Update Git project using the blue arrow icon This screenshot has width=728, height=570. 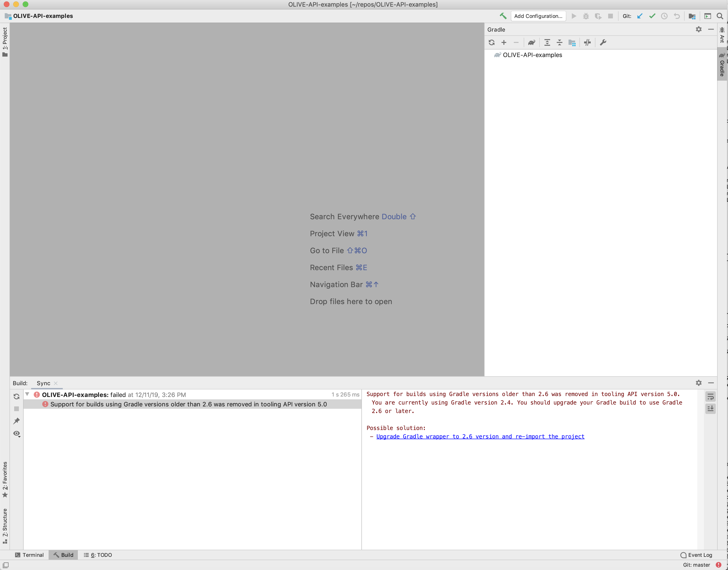640,16
